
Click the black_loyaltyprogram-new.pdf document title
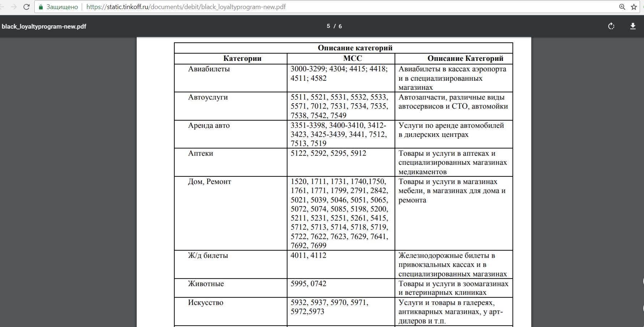[x=44, y=26]
